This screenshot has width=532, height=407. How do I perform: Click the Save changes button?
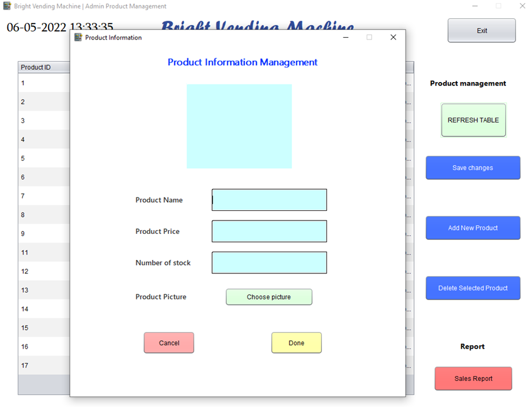[473, 168]
